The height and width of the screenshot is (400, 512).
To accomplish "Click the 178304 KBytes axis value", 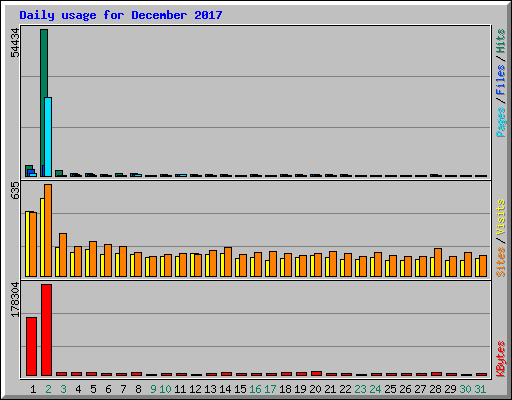I will [x=15, y=300].
